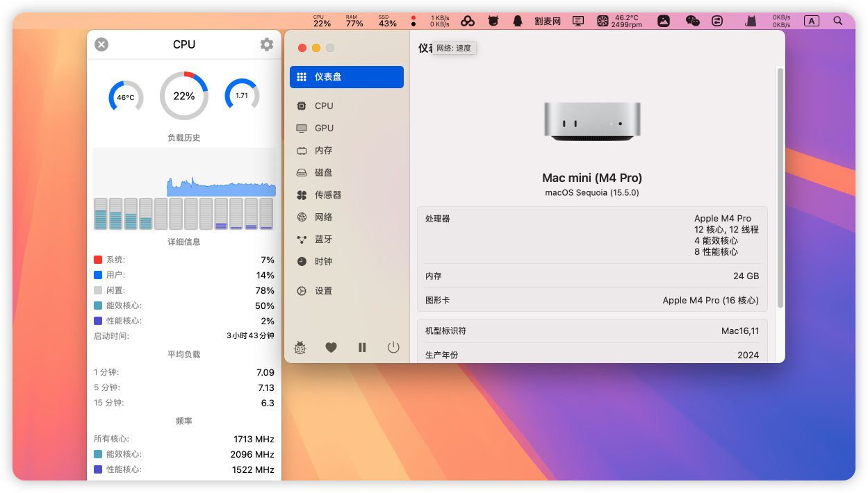Click the Mac mini (M4 Pro) title
868x493 pixels.
tap(592, 178)
